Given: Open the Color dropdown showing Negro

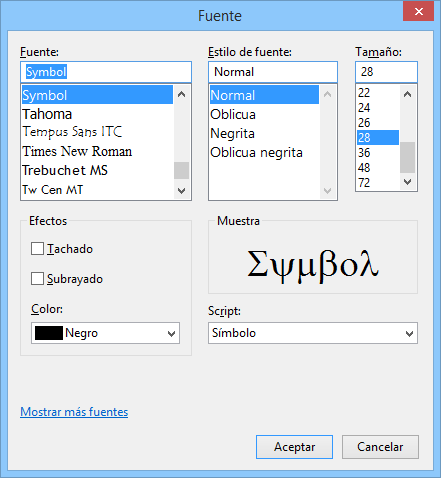Looking at the screenshot, I should (105, 333).
